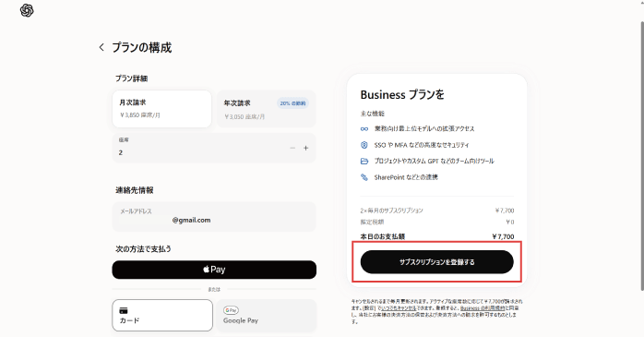Click the subscribe button (サブスクリプションを登録する)

(x=437, y=262)
